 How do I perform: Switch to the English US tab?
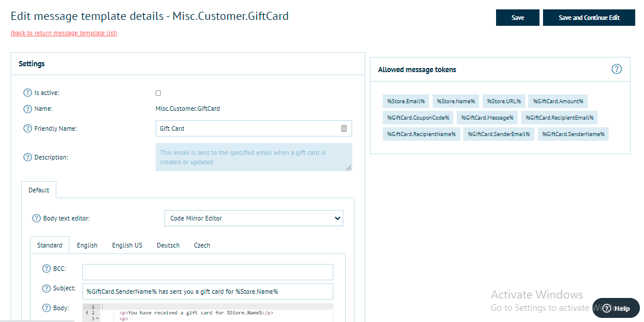pos(127,245)
